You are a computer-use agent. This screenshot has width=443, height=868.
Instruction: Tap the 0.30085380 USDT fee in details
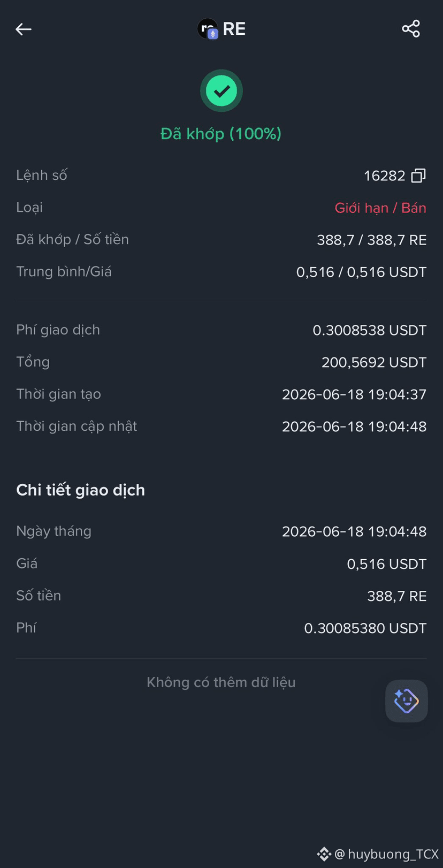pos(365,628)
